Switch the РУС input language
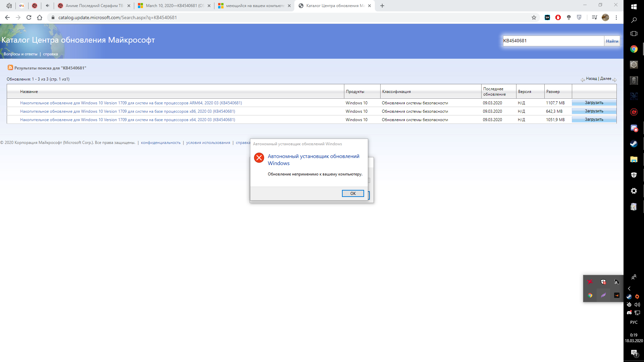 coord(634,322)
